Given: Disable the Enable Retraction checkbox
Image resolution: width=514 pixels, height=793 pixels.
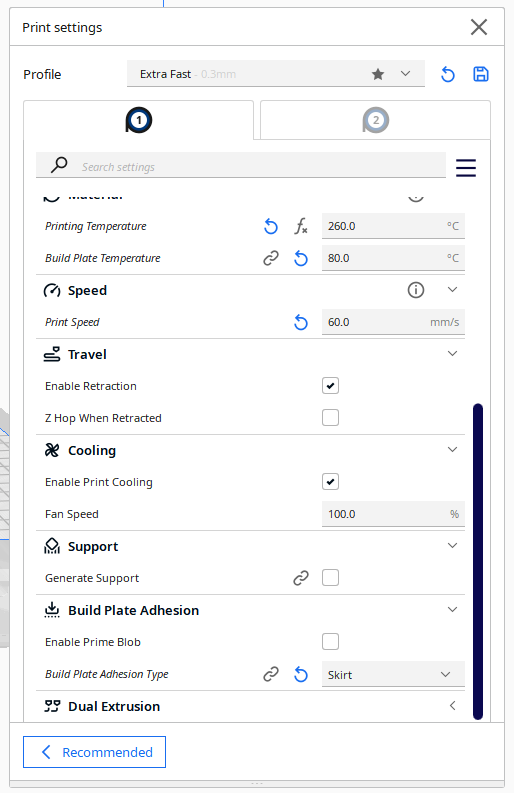Looking at the screenshot, I should [x=330, y=386].
